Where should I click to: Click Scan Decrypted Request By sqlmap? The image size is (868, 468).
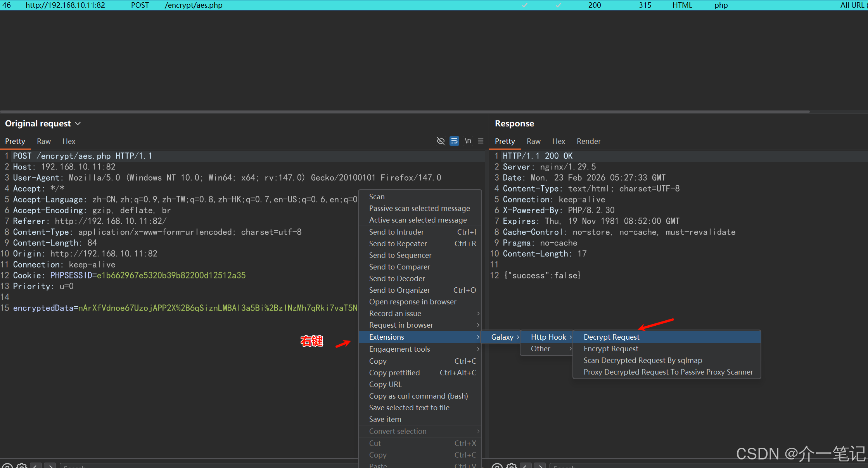tap(643, 360)
